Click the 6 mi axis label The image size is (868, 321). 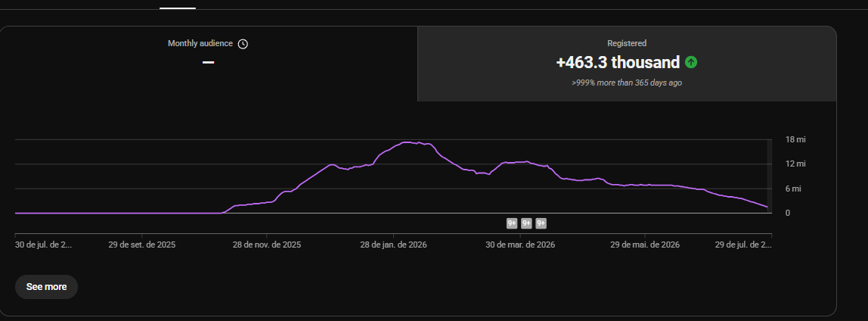[x=793, y=189]
